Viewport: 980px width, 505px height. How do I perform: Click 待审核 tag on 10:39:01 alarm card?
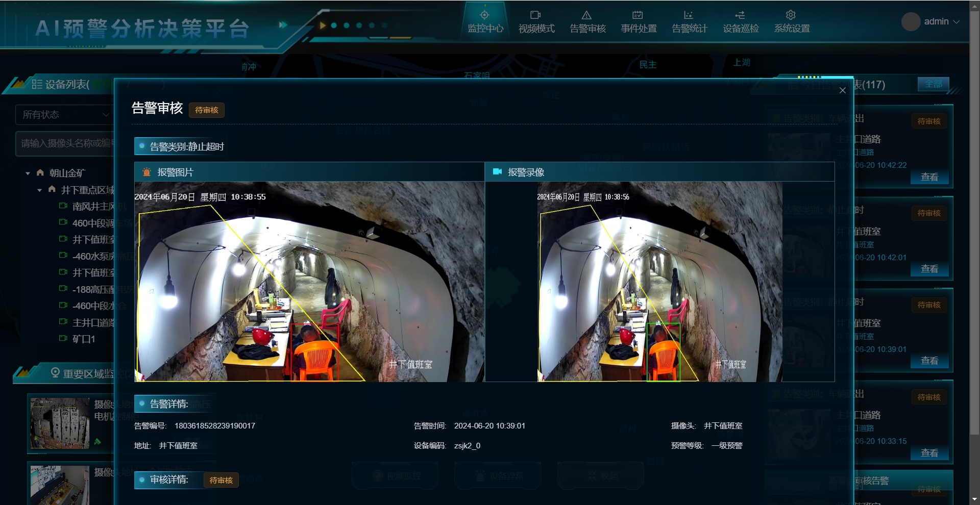(929, 305)
